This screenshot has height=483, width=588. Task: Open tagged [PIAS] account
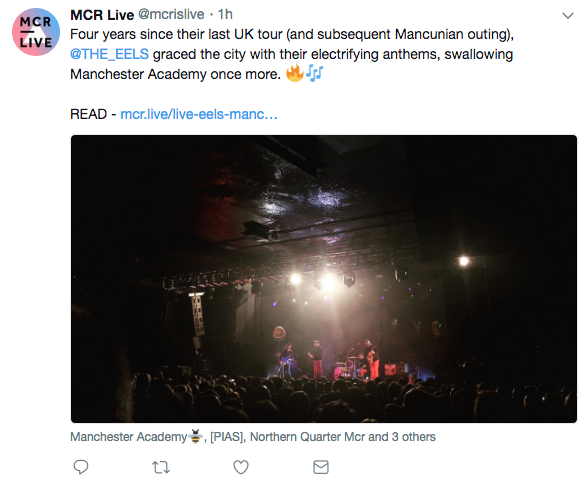coord(227,437)
